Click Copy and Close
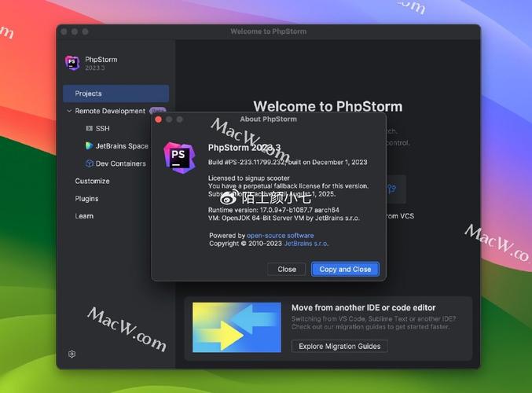The width and height of the screenshot is (532, 393). [x=345, y=269]
